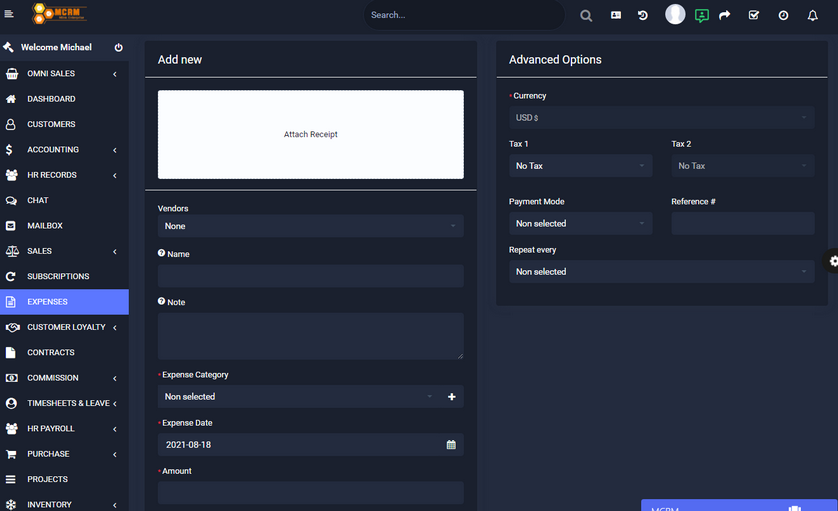Screen dimensions: 838x511
Task: Open the clock timer icon in header
Action: (783, 15)
